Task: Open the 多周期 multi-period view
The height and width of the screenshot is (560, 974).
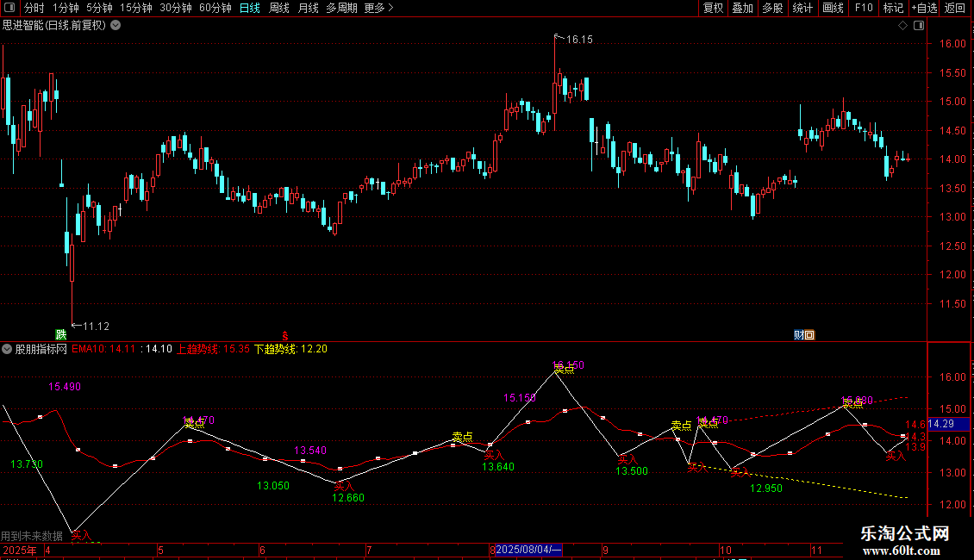Action: [341, 8]
